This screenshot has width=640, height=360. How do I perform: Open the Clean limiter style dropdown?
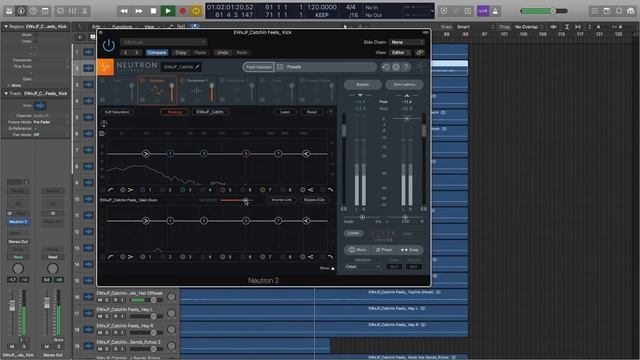362,267
